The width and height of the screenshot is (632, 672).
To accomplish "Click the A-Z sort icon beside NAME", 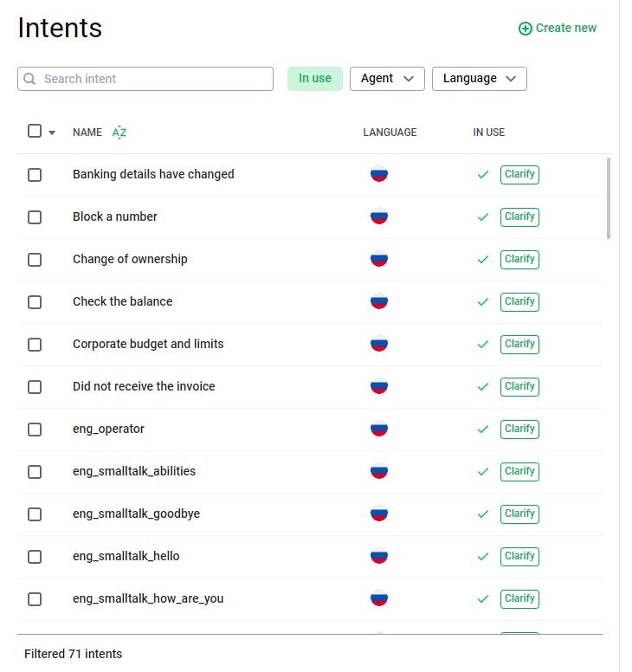I will (119, 132).
